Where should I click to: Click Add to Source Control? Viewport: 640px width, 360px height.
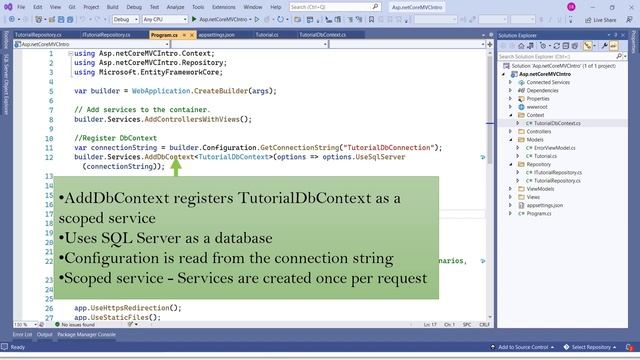tap(522, 347)
